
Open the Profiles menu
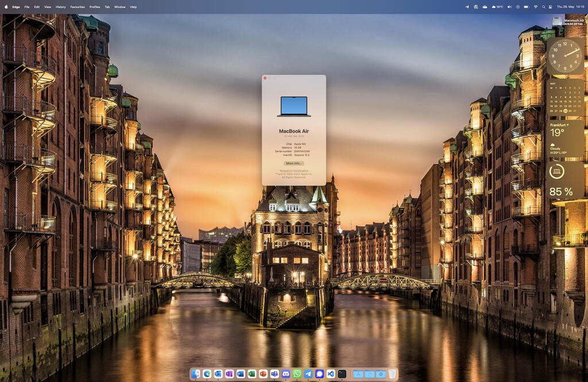[95, 7]
